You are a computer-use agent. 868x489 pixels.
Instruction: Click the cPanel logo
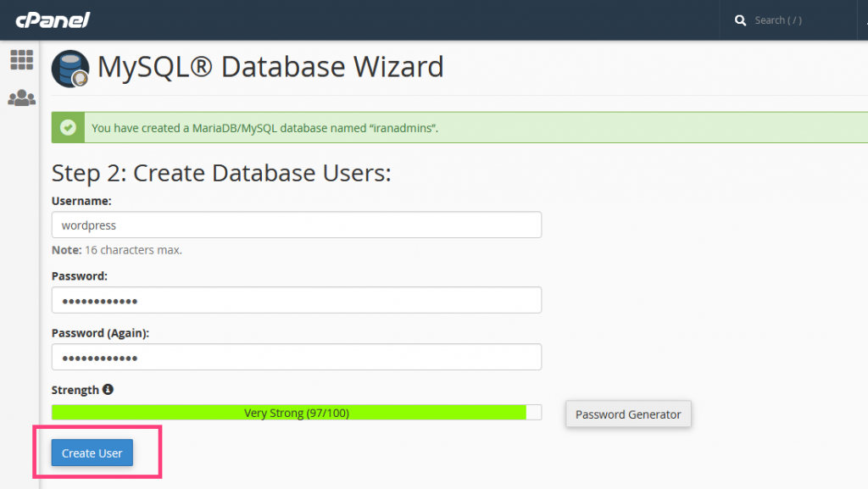pos(53,19)
